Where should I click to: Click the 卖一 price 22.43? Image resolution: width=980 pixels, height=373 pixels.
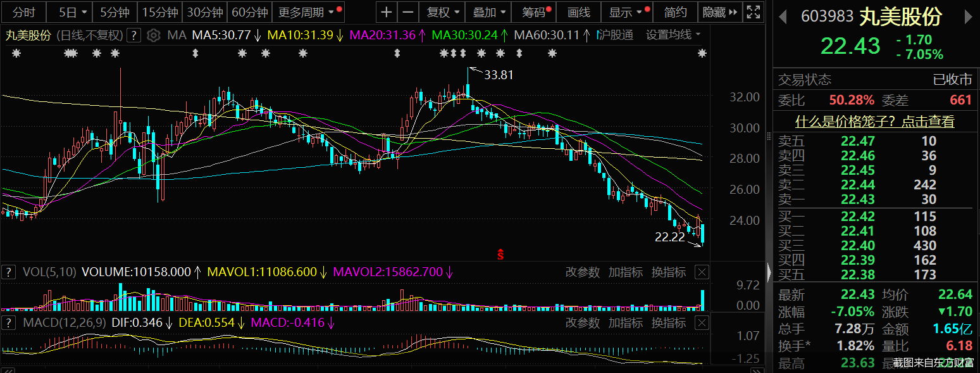[x=858, y=199]
